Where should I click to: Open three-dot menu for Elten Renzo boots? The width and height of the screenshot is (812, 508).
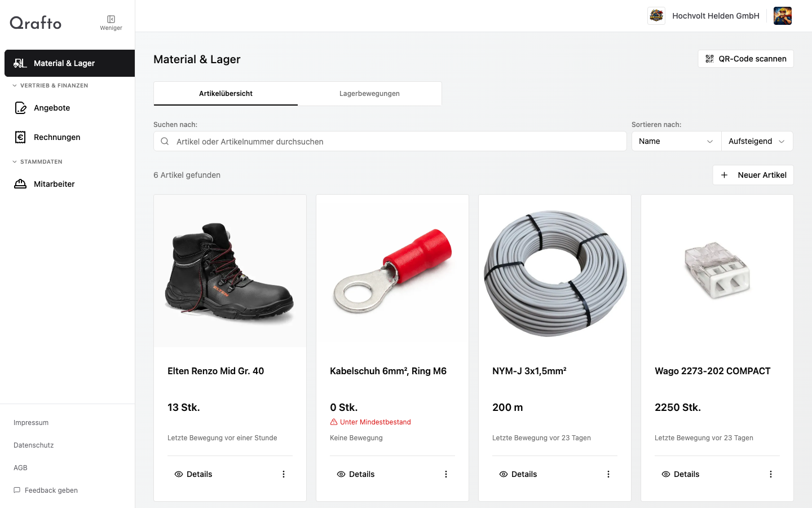tap(284, 474)
